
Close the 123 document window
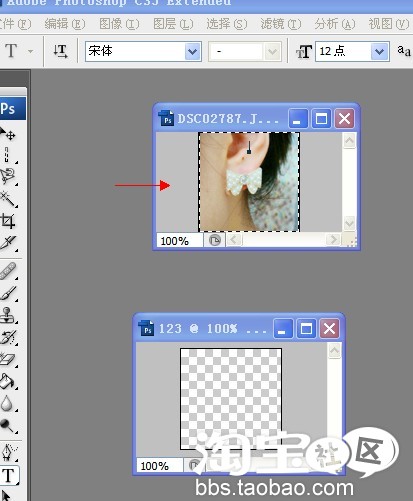[x=329, y=328]
